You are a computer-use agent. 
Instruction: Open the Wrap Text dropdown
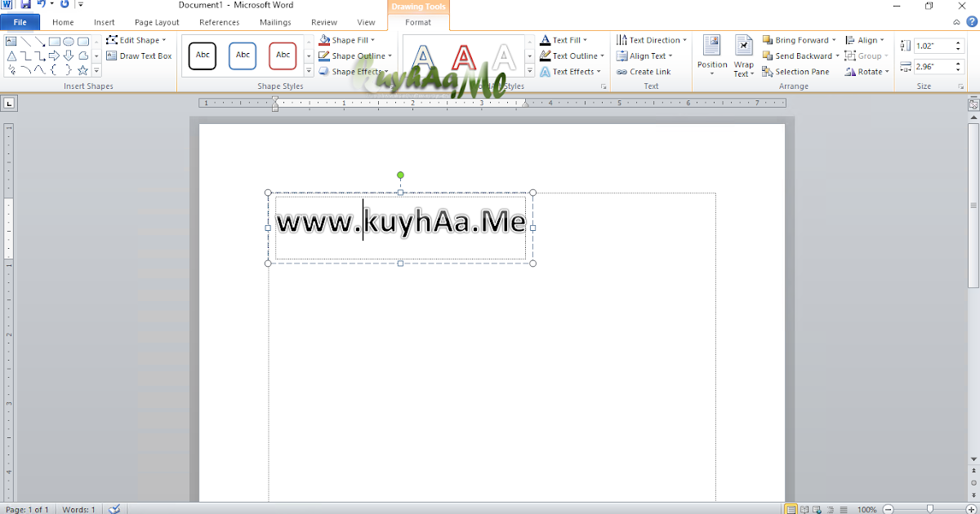point(743,55)
